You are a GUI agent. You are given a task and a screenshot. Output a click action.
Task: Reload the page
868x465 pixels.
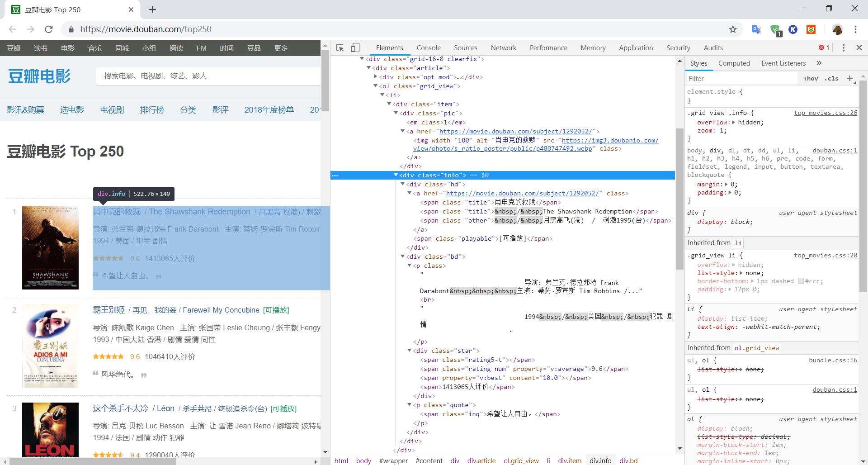click(49, 29)
